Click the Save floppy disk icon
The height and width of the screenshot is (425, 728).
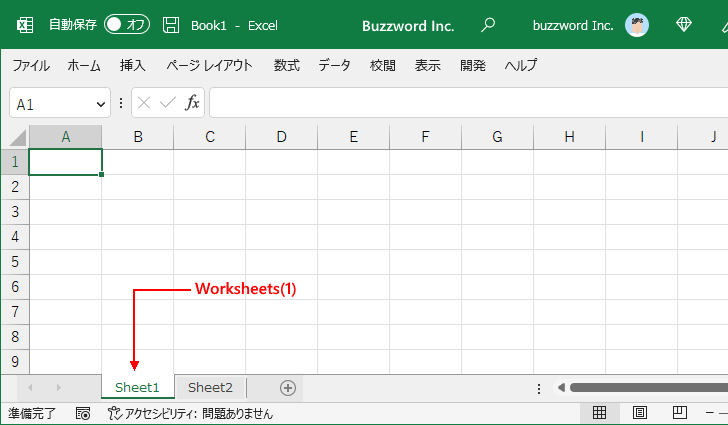point(171,25)
